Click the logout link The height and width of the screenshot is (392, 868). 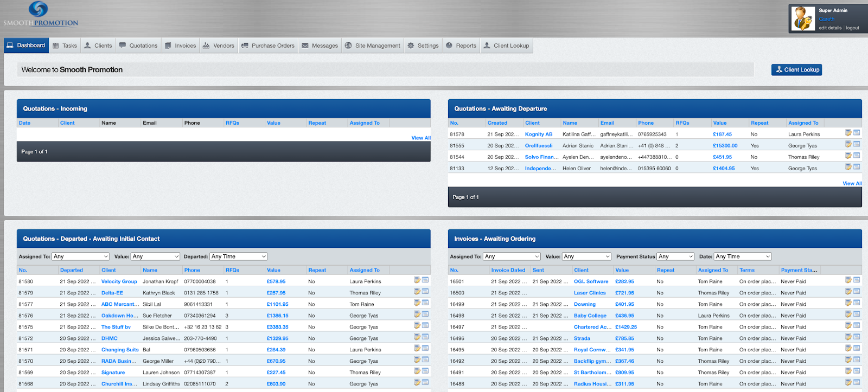[852, 28]
